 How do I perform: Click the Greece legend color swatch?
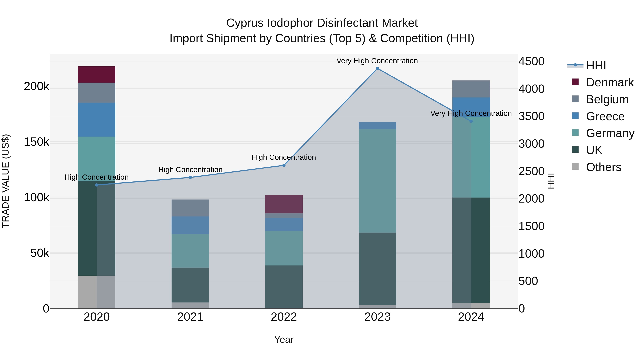(x=575, y=116)
